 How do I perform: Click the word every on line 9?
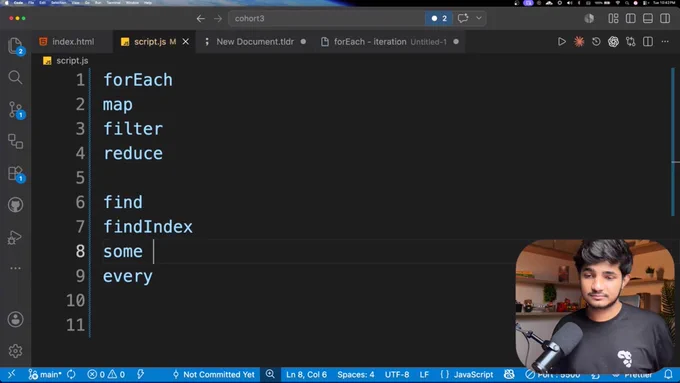coord(128,276)
